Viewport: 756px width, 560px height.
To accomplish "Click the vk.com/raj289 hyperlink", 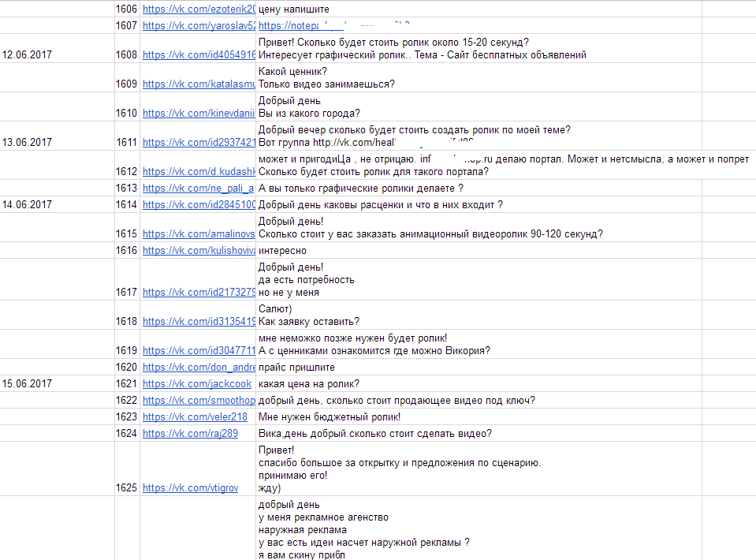I will 190,434.
